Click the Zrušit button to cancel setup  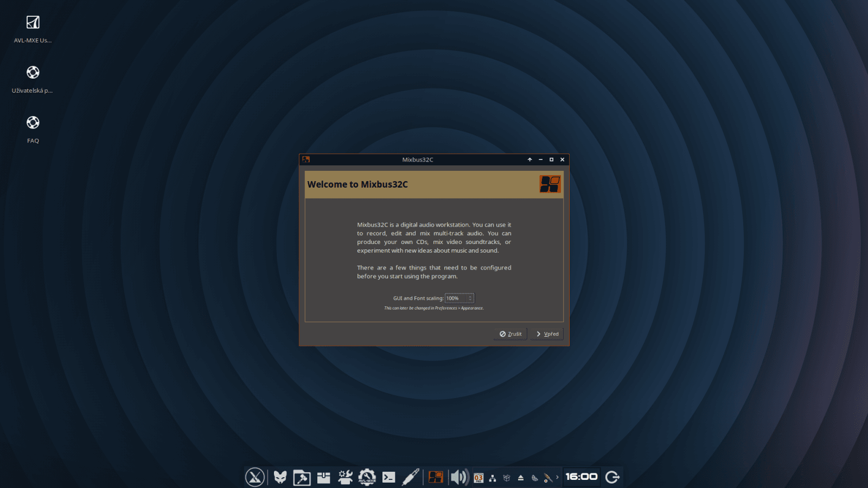tap(510, 333)
